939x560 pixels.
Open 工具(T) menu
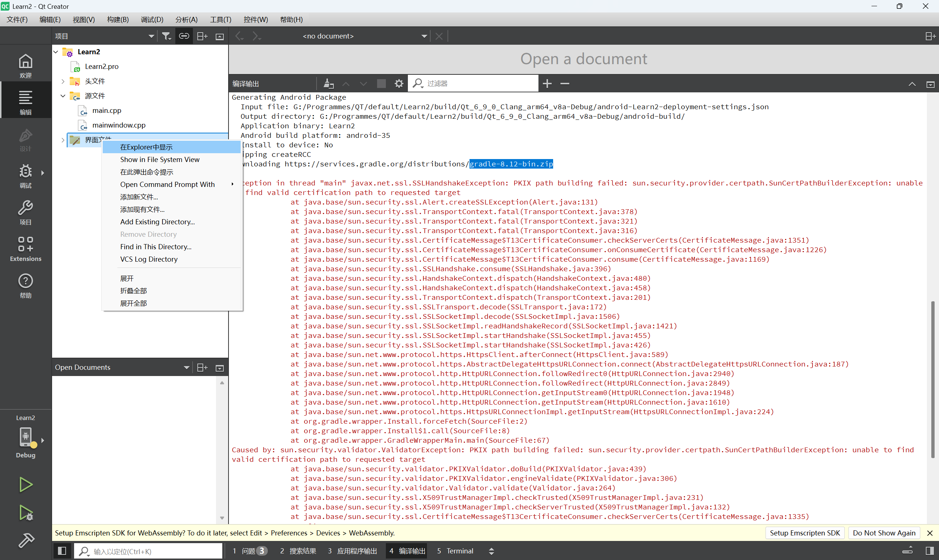pyautogui.click(x=220, y=20)
